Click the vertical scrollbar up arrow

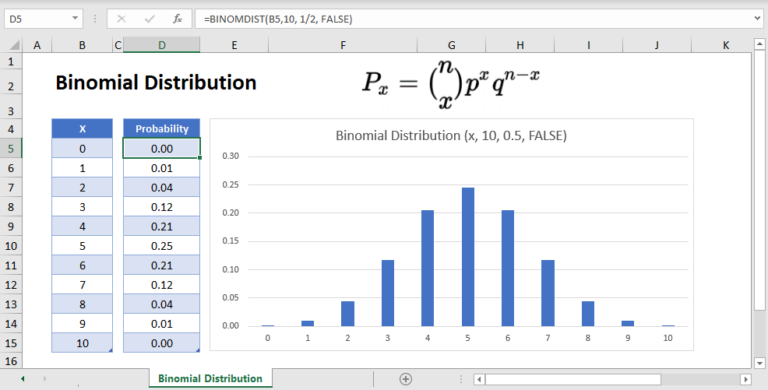tap(759, 45)
